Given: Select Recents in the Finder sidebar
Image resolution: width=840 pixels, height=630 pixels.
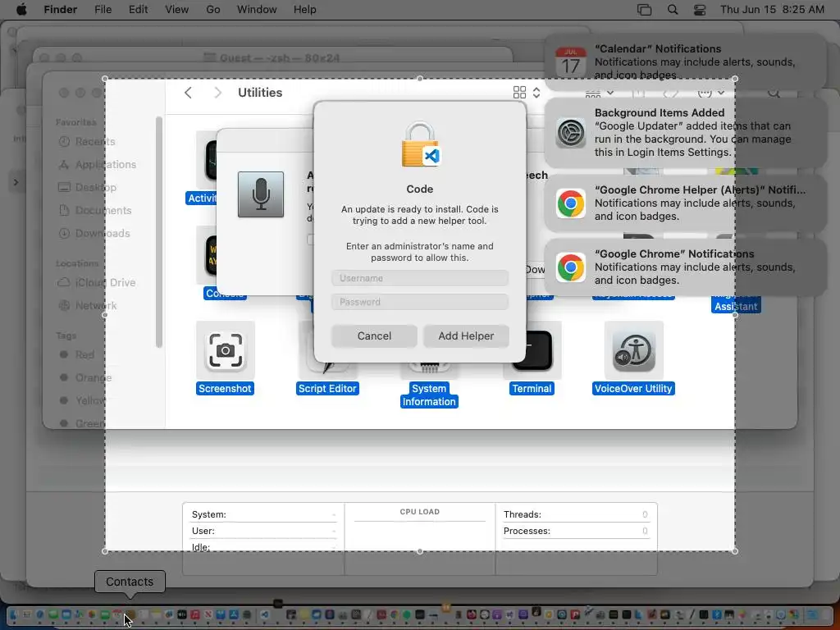Looking at the screenshot, I should click(95, 141).
